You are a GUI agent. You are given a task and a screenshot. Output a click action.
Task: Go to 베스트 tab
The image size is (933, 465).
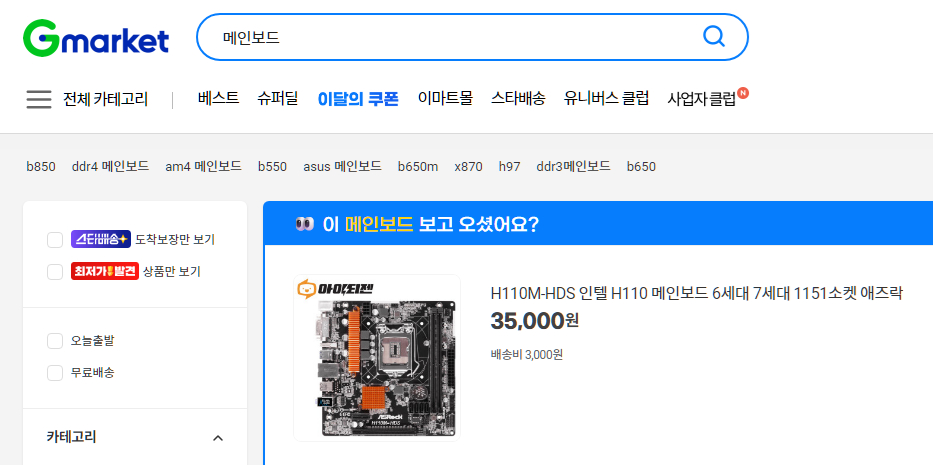coord(218,98)
